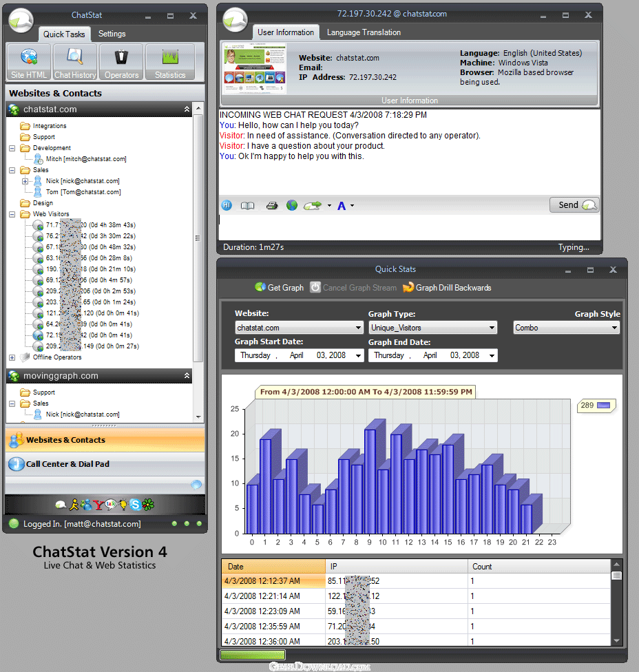Open the Integrations folder
This screenshot has height=672, width=639.
(x=50, y=126)
